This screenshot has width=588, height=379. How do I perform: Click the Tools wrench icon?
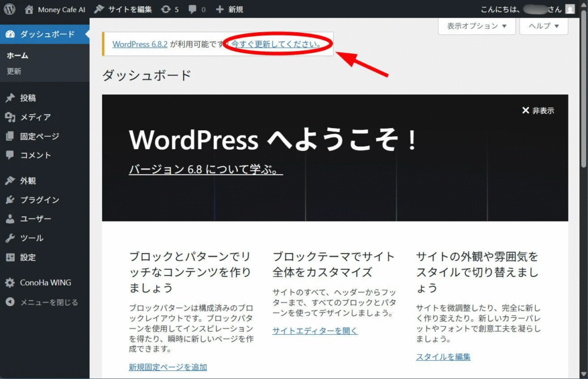[x=10, y=238]
